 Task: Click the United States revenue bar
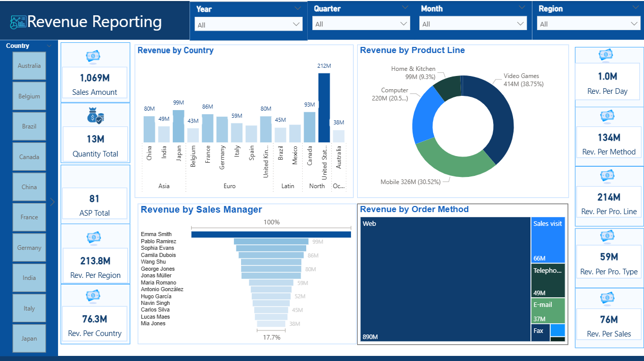click(x=324, y=108)
